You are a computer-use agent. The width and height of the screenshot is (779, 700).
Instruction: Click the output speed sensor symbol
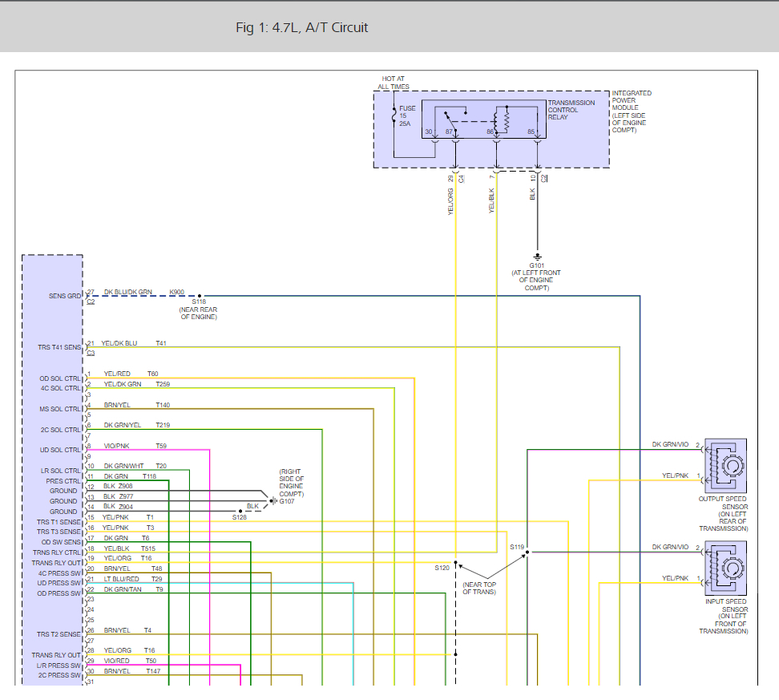coord(725,465)
